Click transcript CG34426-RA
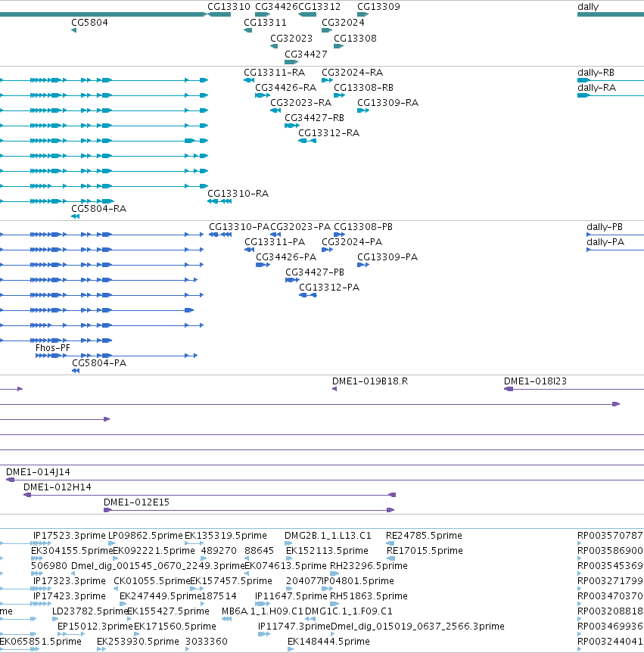Screen dimensions: 644x653 285,88
